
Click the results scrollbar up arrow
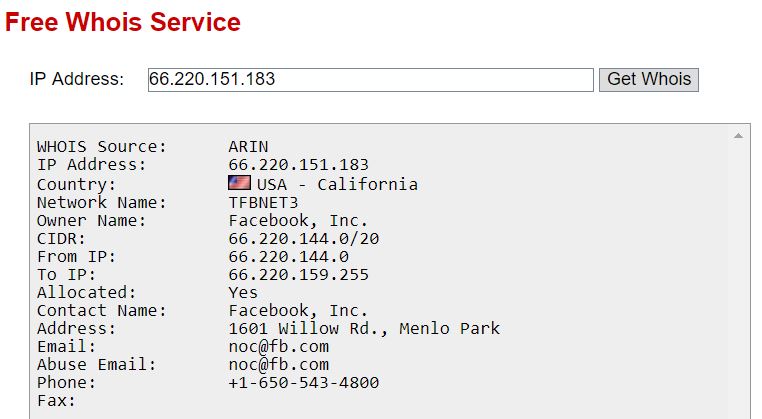(x=738, y=136)
